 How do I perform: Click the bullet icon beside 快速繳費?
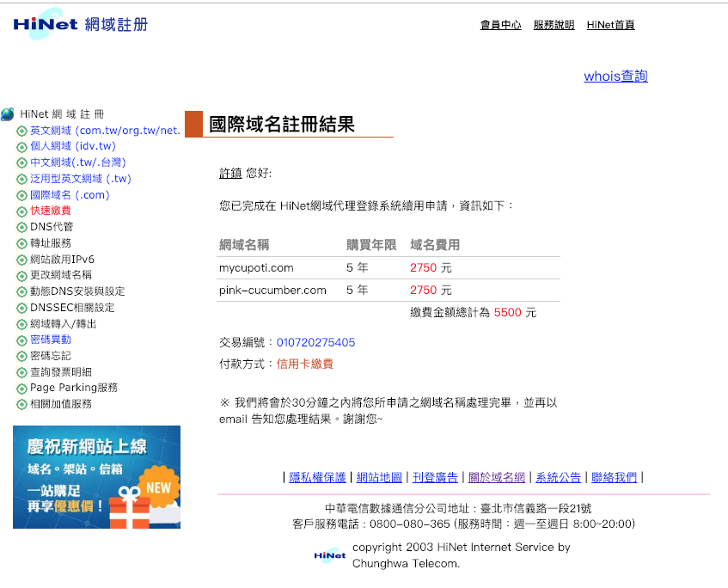(21, 211)
